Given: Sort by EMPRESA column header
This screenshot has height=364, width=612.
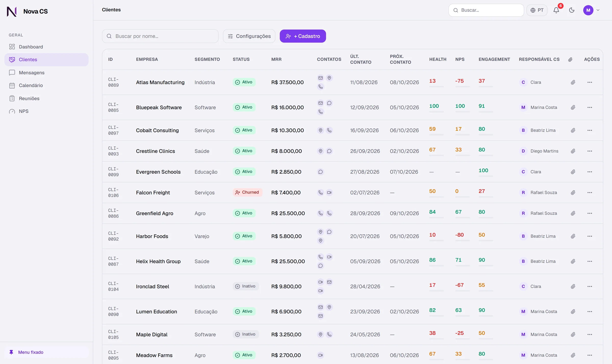Looking at the screenshot, I should click(147, 59).
